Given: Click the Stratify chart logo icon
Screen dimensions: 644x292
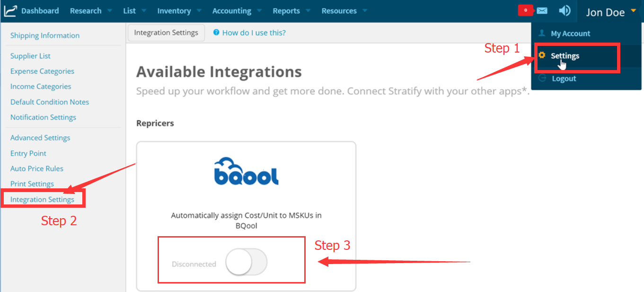Looking at the screenshot, I should [x=9, y=10].
